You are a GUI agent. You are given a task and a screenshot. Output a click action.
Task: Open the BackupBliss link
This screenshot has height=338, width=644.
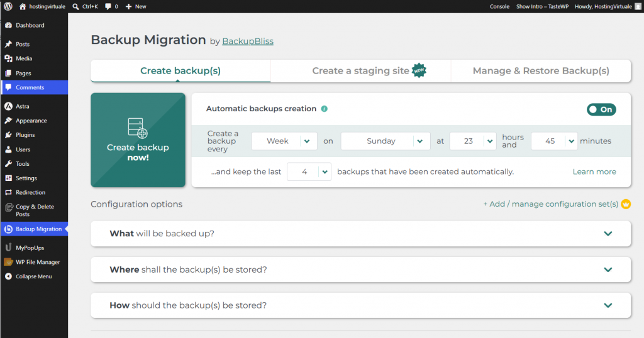pos(248,41)
